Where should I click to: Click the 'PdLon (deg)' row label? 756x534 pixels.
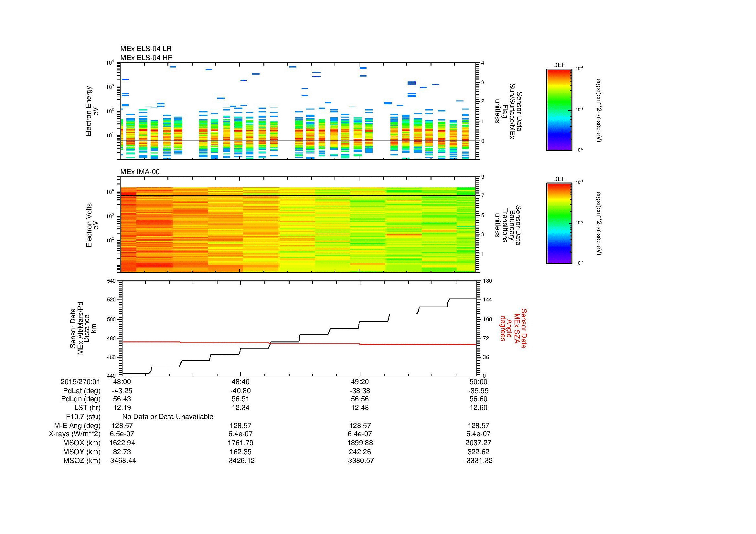(x=81, y=399)
